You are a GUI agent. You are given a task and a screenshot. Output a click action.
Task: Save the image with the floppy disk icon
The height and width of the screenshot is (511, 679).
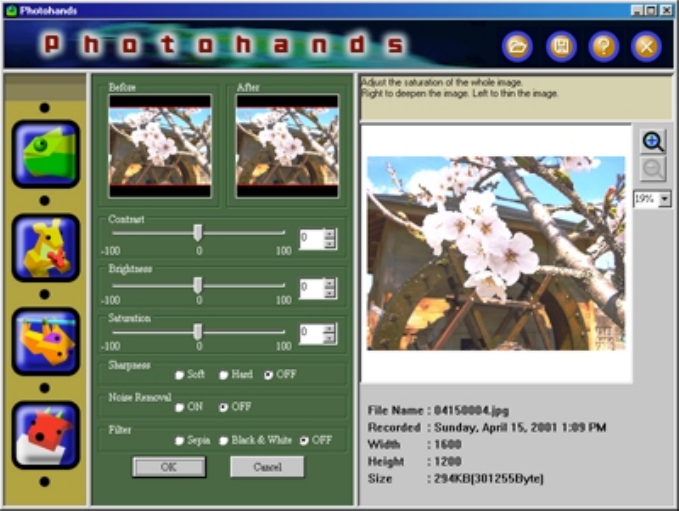[561, 46]
